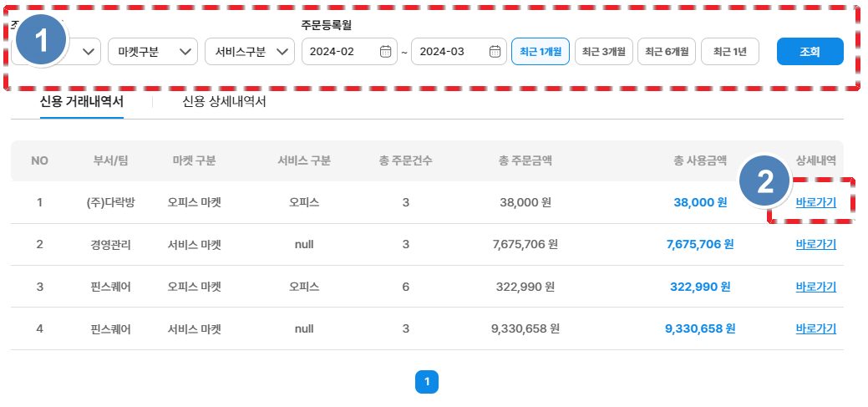
Task: Go to page 1 in pagination
Action: (426, 382)
